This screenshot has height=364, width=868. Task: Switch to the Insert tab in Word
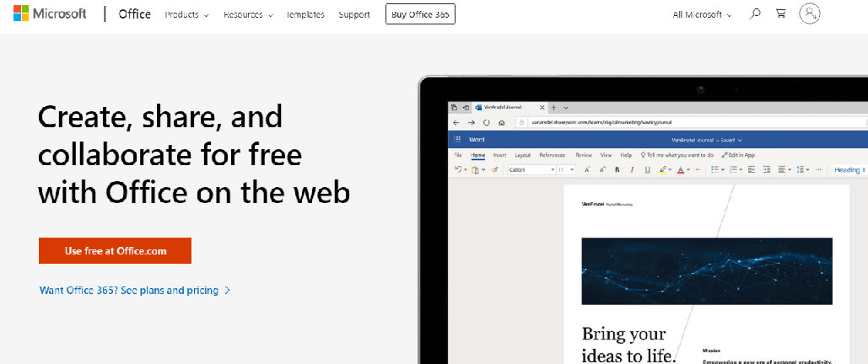tap(500, 155)
